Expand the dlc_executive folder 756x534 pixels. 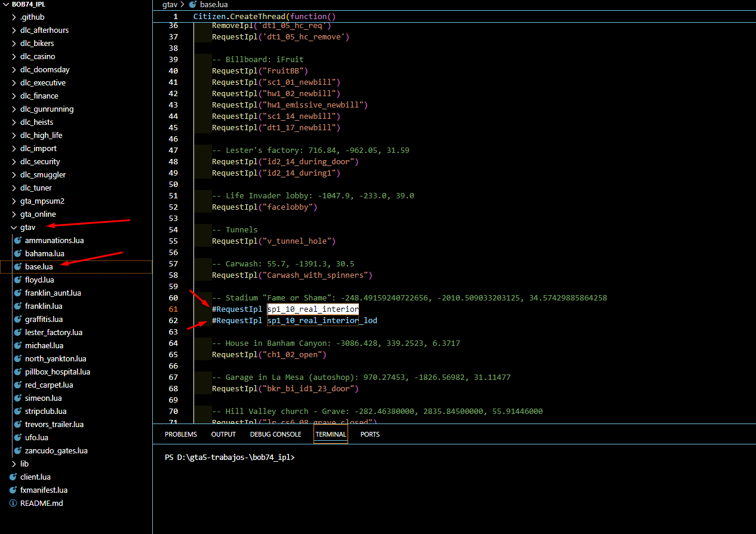click(14, 82)
